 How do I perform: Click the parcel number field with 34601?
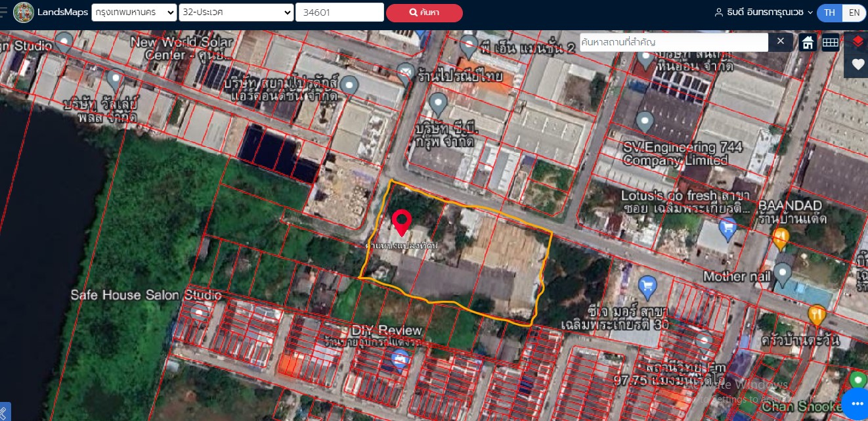click(x=339, y=12)
